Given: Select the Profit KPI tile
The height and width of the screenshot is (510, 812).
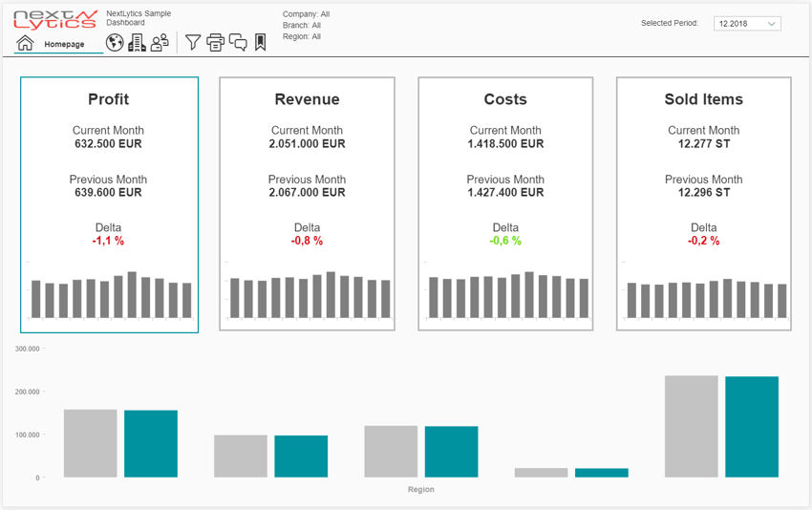Looking at the screenshot, I should (109, 143).
